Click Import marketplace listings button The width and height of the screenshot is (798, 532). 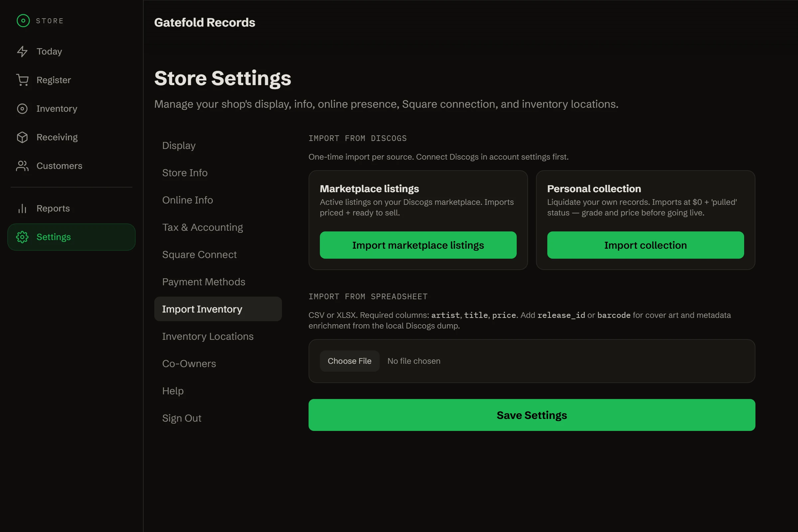418,245
